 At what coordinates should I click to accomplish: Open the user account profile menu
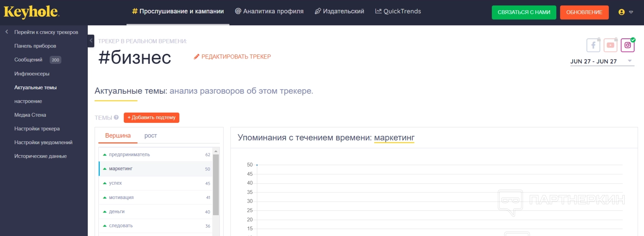622,12
